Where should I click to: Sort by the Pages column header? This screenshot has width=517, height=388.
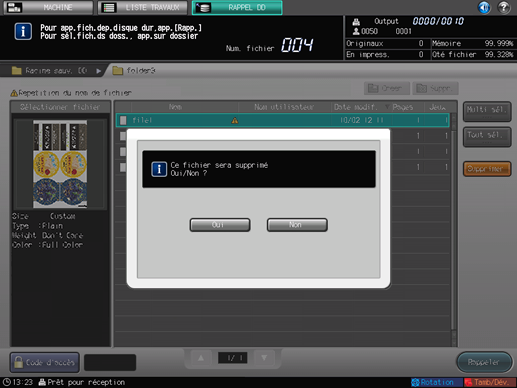(x=403, y=107)
